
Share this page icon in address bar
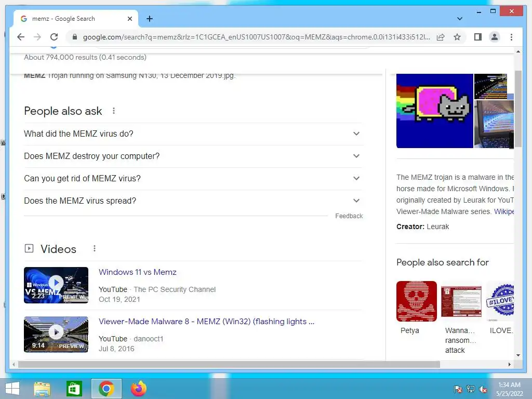pyautogui.click(x=441, y=37)
